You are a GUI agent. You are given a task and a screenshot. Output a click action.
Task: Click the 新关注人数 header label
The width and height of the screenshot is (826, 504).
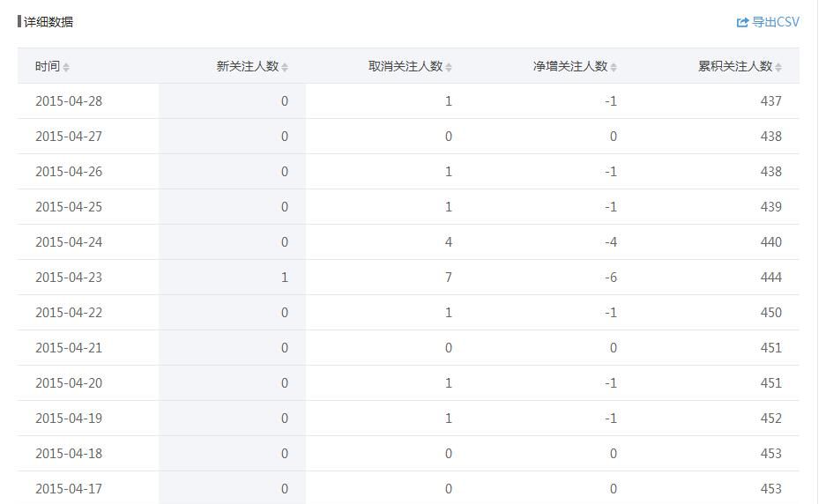tap(247, 66)
